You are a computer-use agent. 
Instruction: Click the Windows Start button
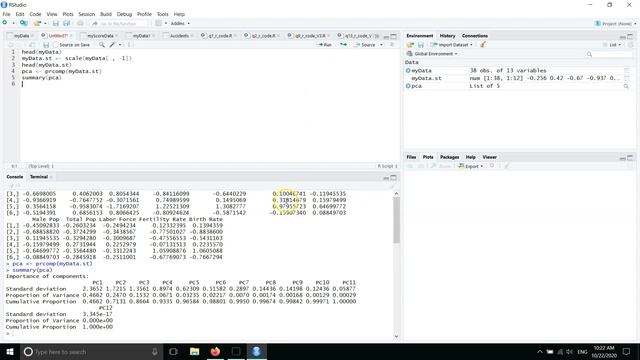coord(10,351)
